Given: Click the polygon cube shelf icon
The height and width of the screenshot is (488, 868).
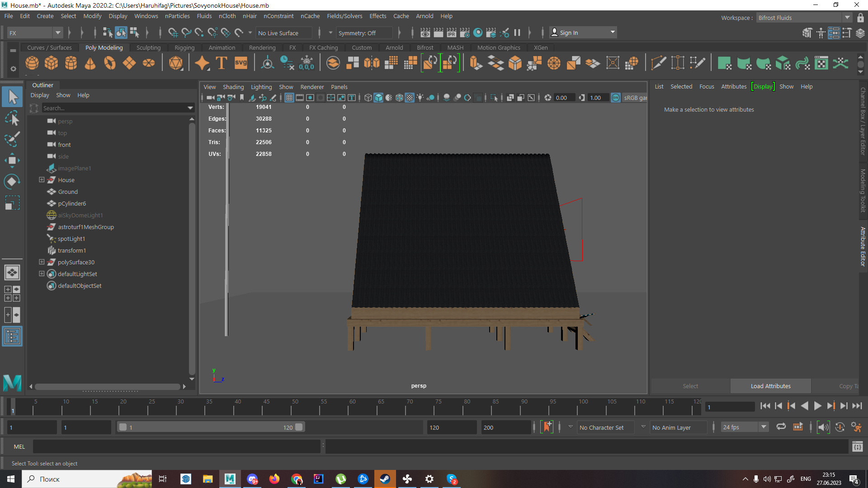Looking at the screenshot, I should coord(51,63).
